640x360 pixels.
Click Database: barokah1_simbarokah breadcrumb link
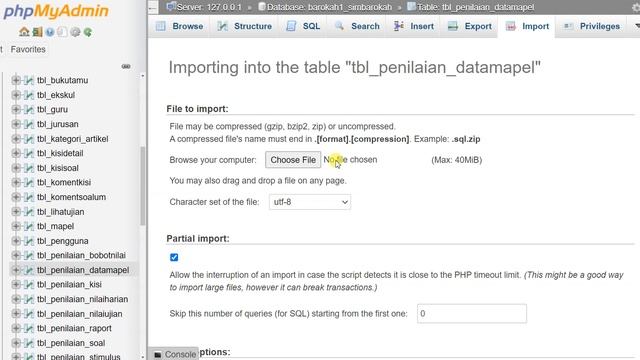[329, 7]
